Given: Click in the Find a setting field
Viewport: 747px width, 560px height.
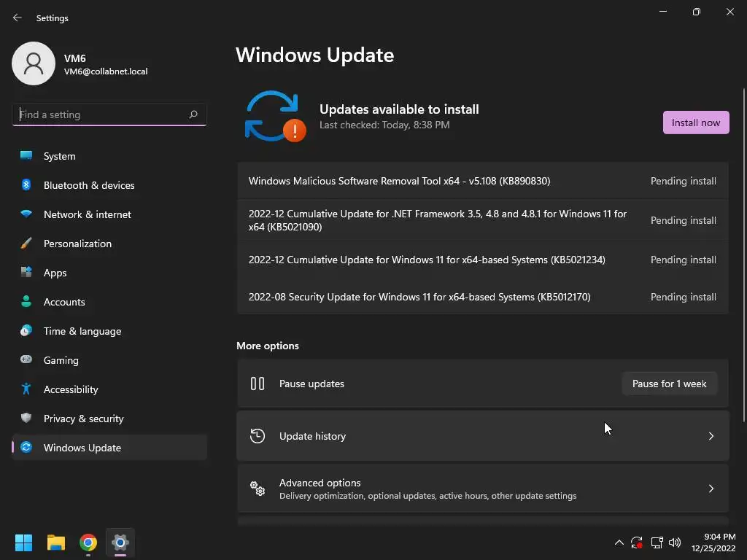Looking at the screenshot, I should [x=109, y=114].
